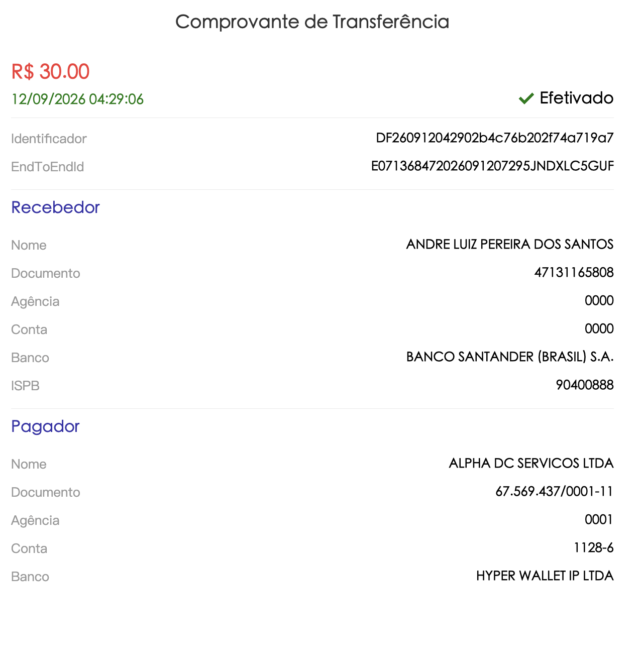This screenshot has width=640, height=672.
Task: Click the Comprovante de Transferência title
Action: (312, 22)
